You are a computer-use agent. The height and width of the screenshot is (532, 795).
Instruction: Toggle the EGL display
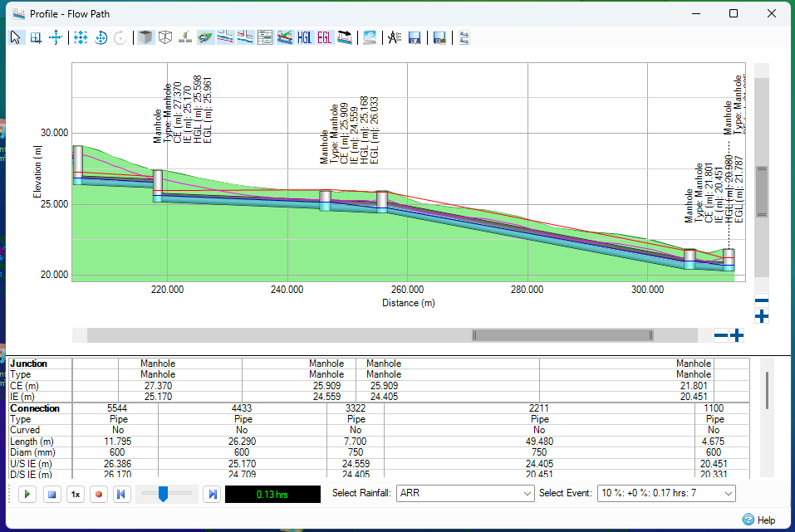coord(324,37)
